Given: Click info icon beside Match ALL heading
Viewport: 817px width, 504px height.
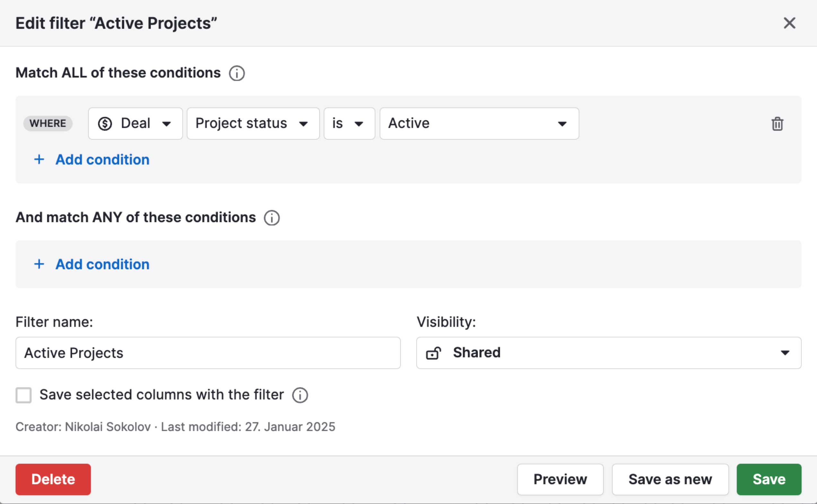Looking at the screenshot, I should [x=237, y=73].
